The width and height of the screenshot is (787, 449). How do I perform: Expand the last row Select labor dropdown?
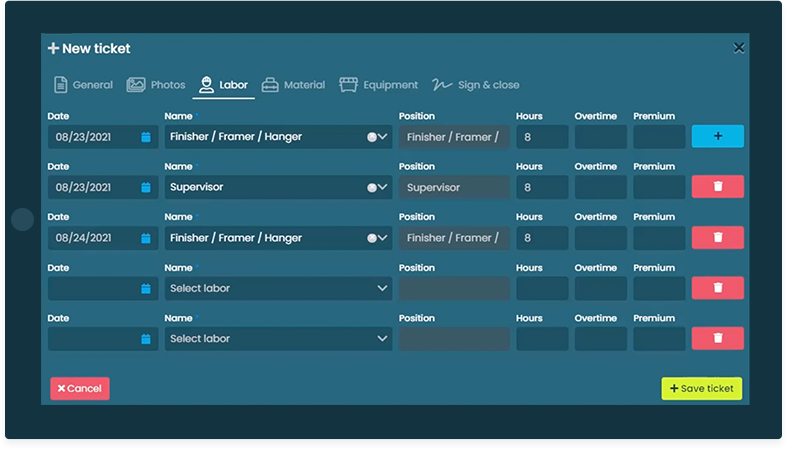click(x=382, y=339)
